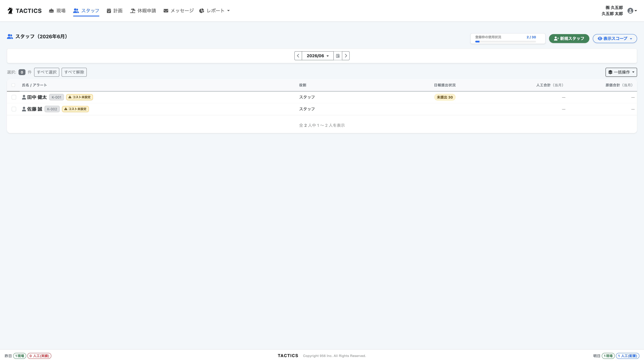Viewport: 644px width, 362px height.
Task: Open the 表示スコープ dropdown
Action: point(615,38)
